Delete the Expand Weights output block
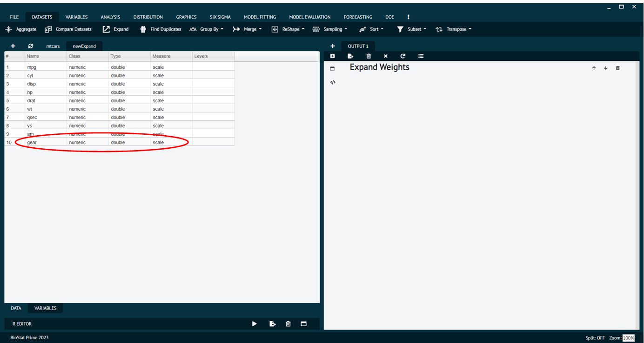This screenshot has width=644, height=343. 617,68
